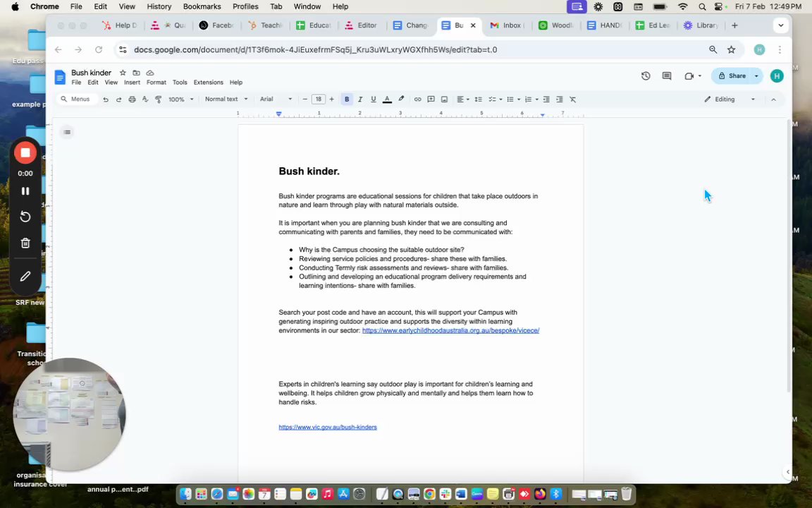Viewport: 812px width, 508px height.
Task: Open the Google account avatar
Action: point(777,75)
